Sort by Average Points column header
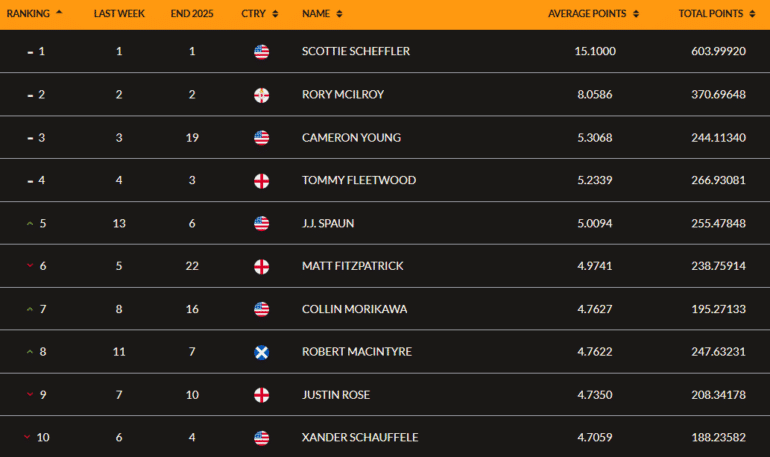The image size is (770, 457). pyautogui.click(x=594, y=14)
